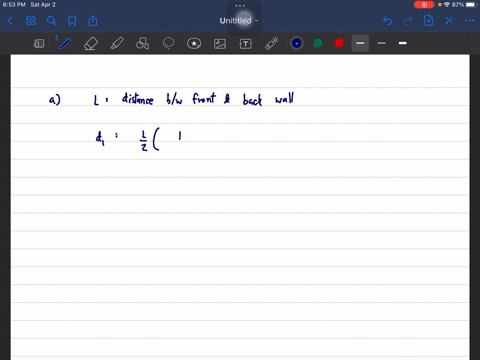Screen dimensions: 480x360
Task: Select the Pen tool
Action: coord(64,43)
